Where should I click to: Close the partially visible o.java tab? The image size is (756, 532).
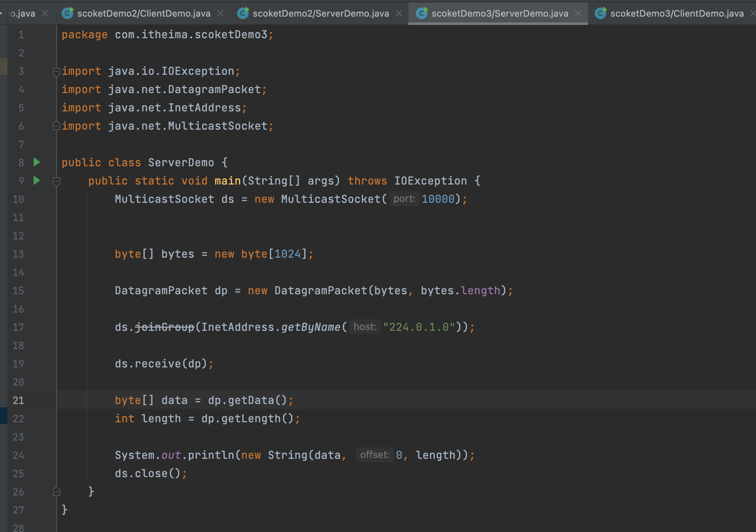(45, 14)
